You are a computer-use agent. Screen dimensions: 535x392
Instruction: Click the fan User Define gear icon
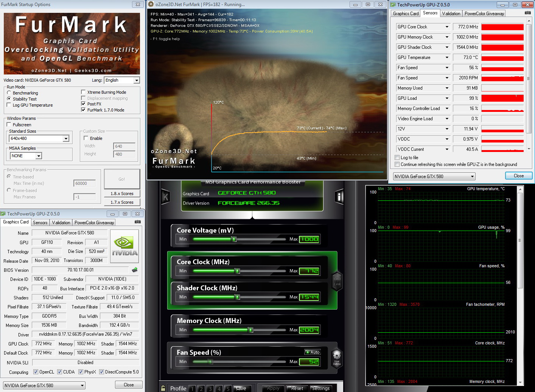336,356
